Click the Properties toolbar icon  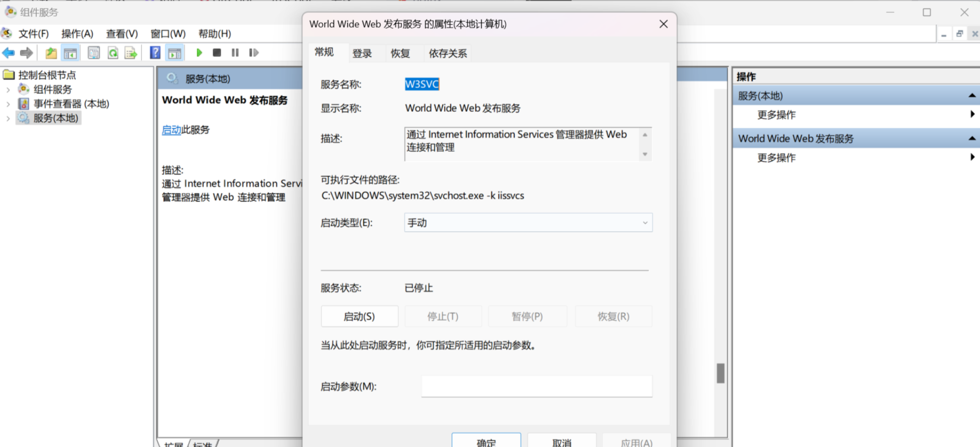click(94, 53)
